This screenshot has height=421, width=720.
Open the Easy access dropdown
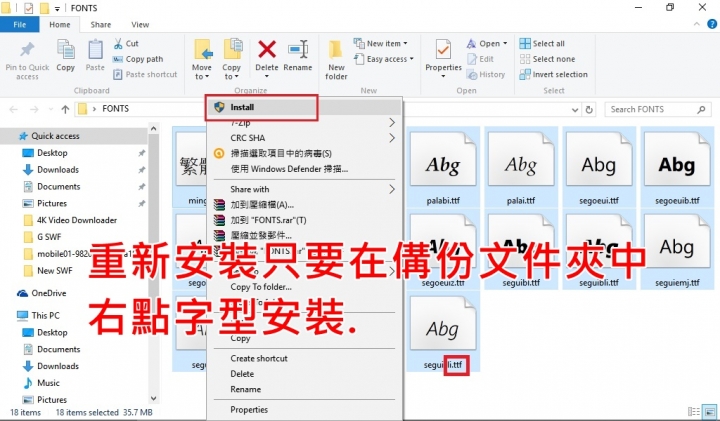[x=384, y=59]
